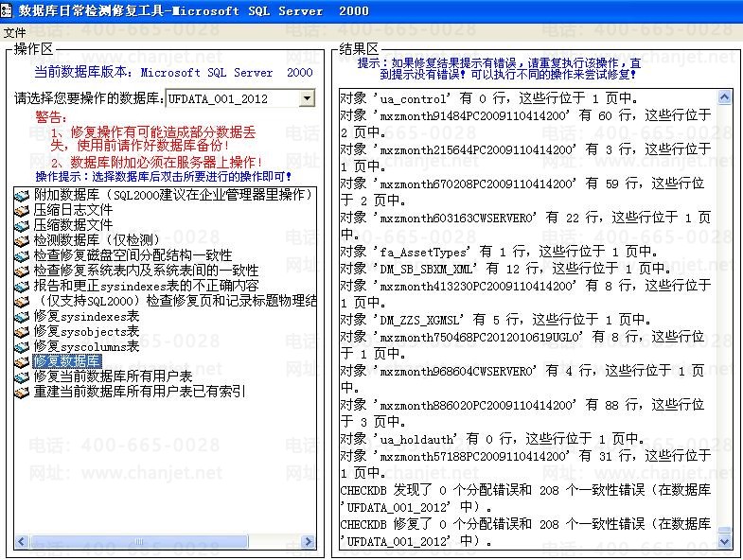
Task: Click result line 'mxzmonth603163CWSERVER0'
Action: click(525, 225)
